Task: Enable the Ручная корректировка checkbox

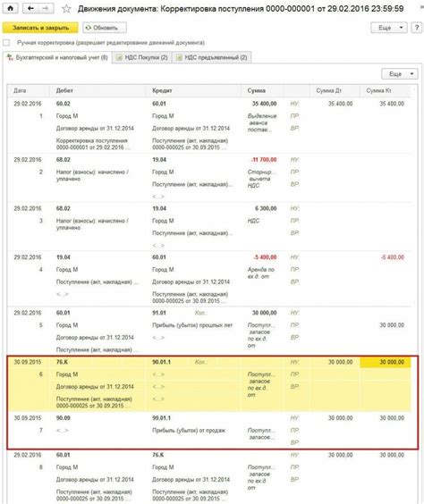Action: pos(6,43)
